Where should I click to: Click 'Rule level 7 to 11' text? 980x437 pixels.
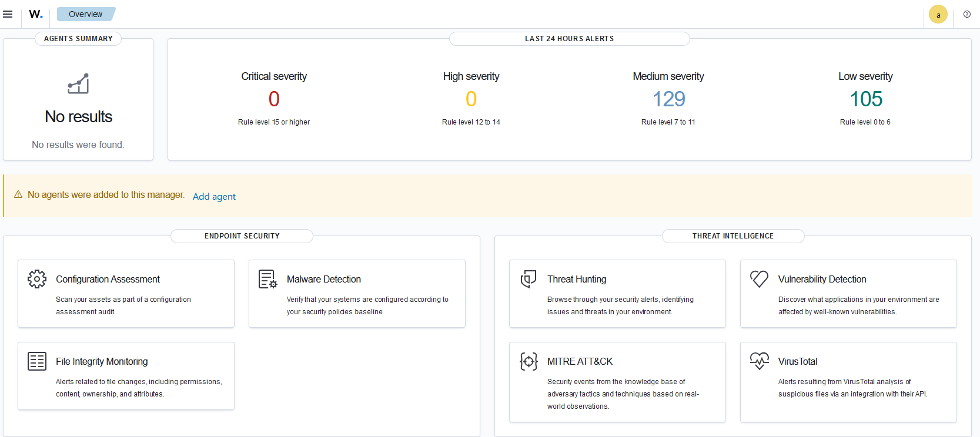coord(668,122)
